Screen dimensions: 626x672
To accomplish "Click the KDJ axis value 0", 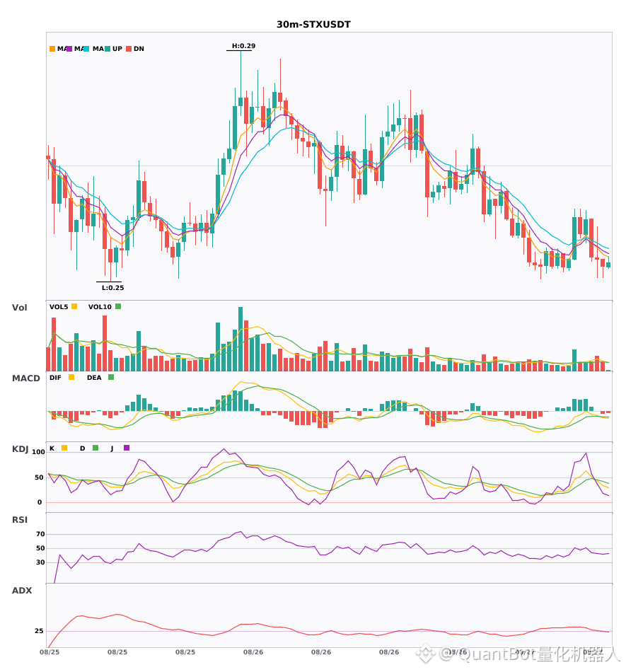I will pos(40,502).
